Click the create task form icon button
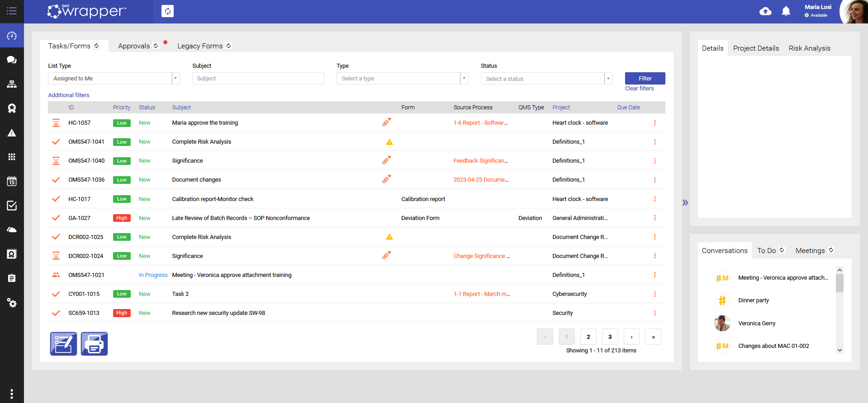This screenshot has height=403, width=868. (63, 344)
